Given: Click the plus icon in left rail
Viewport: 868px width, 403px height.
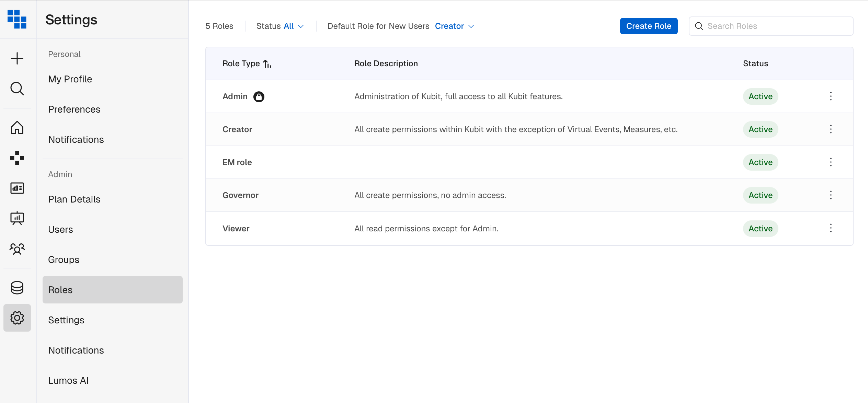Looking at the screenshot, I should click(x=17, y=58).
